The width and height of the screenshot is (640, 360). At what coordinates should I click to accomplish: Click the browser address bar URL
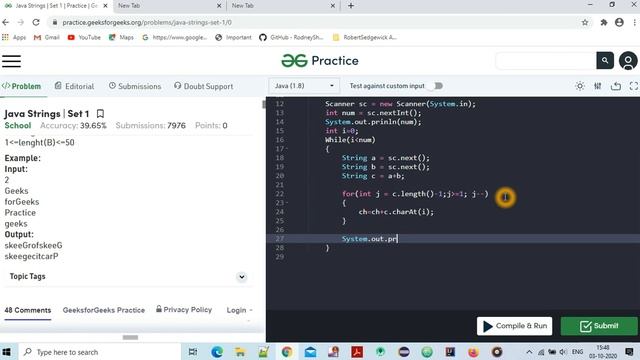[x=147, y=22]
